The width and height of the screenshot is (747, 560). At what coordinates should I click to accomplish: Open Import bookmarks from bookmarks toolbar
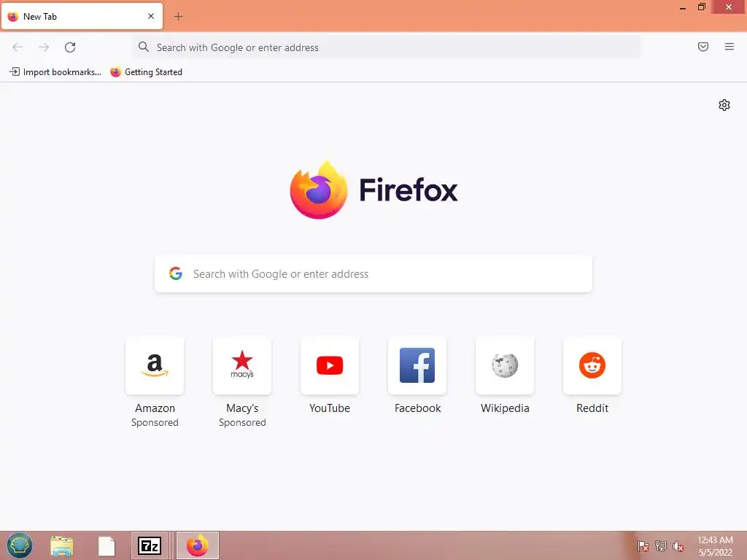(x=55, y=72)
